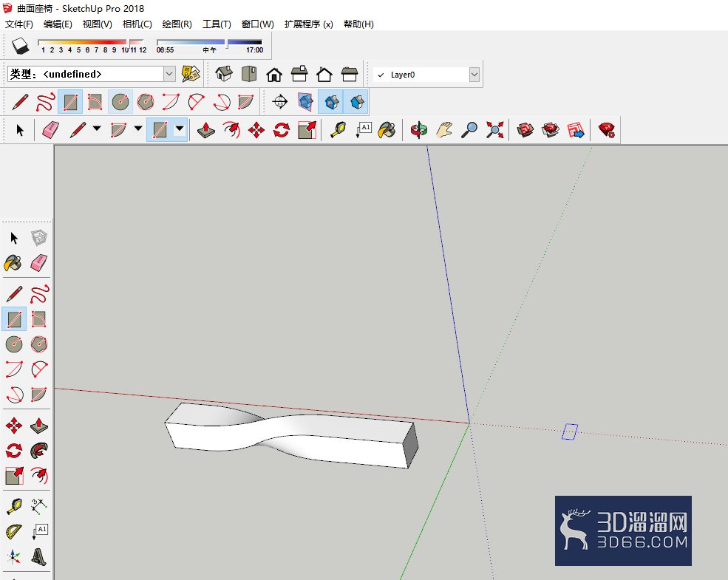Open the 工具(T) menu
Viewport: 728px width, 580px height.
point(217,24)
